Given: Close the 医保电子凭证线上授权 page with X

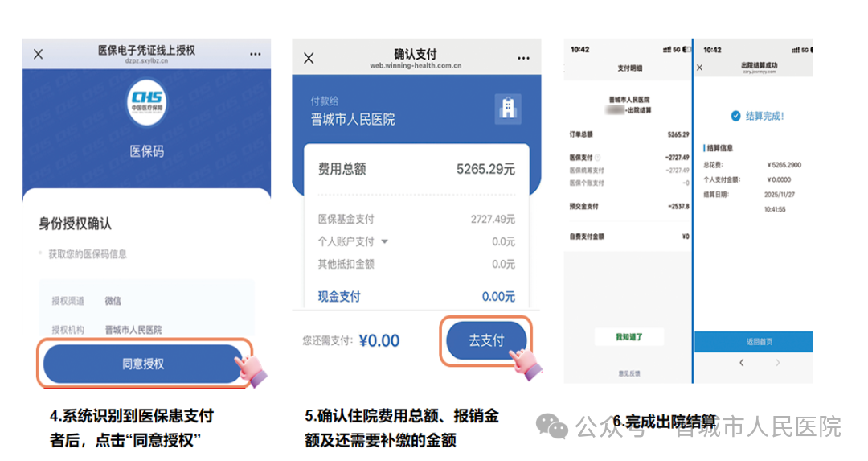Looking at the screenshot, I should [x=39, y=54].
